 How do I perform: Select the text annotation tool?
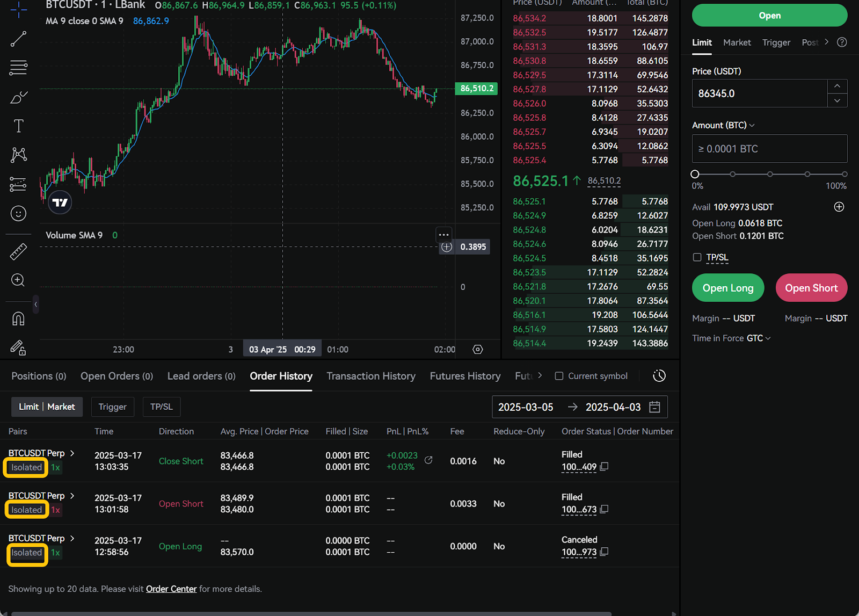point(18,126)
